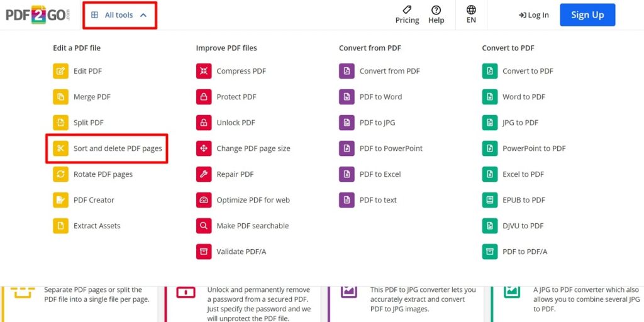This screenshot has height=322, width=644.
Task: Click the Make PDF searchable magnifier icon
Action: coord(204,226)
